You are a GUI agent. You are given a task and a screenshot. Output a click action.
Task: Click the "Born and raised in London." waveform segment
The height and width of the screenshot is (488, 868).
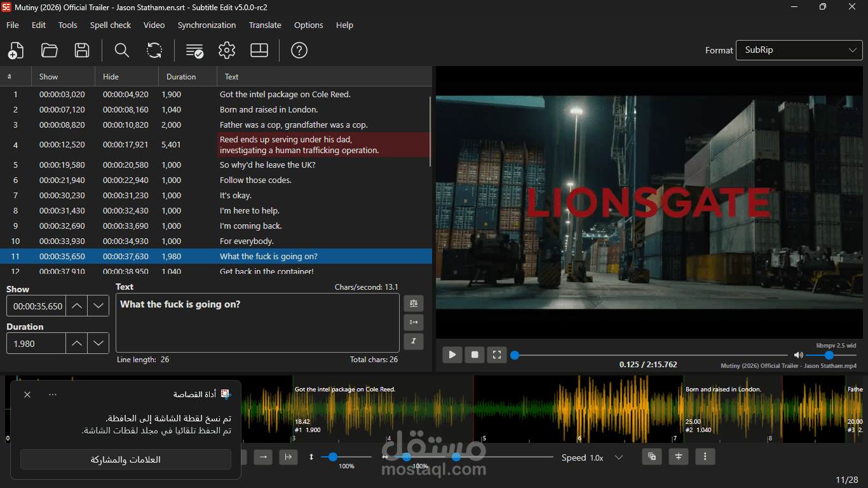(x=733, y=410)
